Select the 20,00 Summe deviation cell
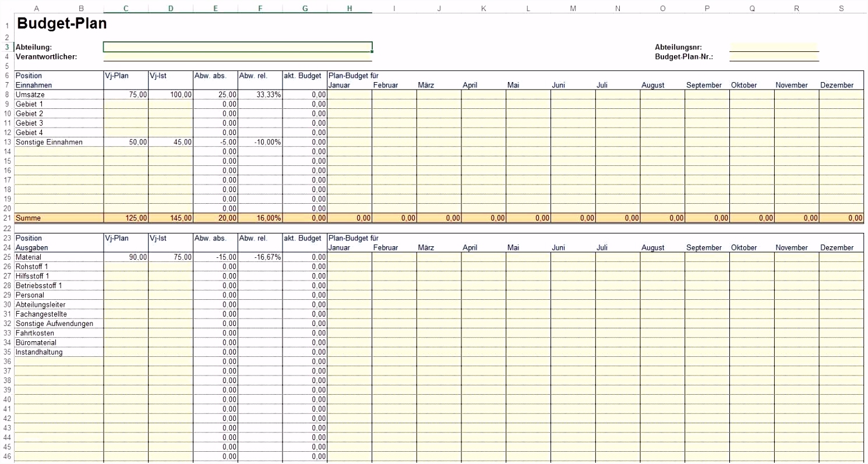Image resolution: width=868 pixels, height=464 pixels. [x=216, y=218]
